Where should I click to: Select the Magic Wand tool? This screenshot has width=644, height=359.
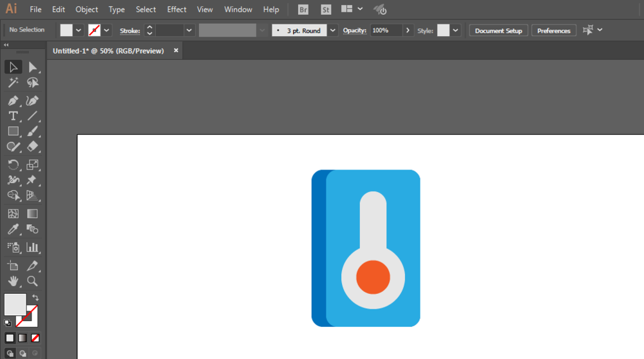[13, 82]
